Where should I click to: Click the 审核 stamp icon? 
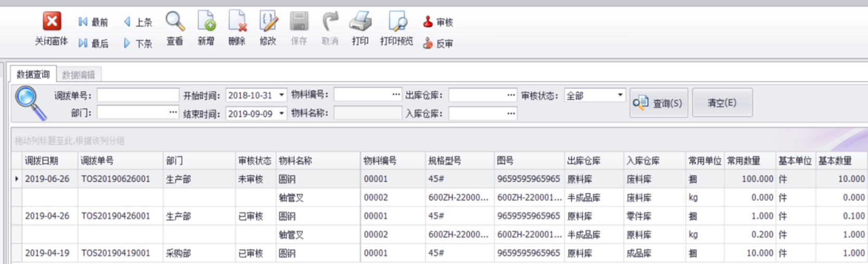coord(428,22)
